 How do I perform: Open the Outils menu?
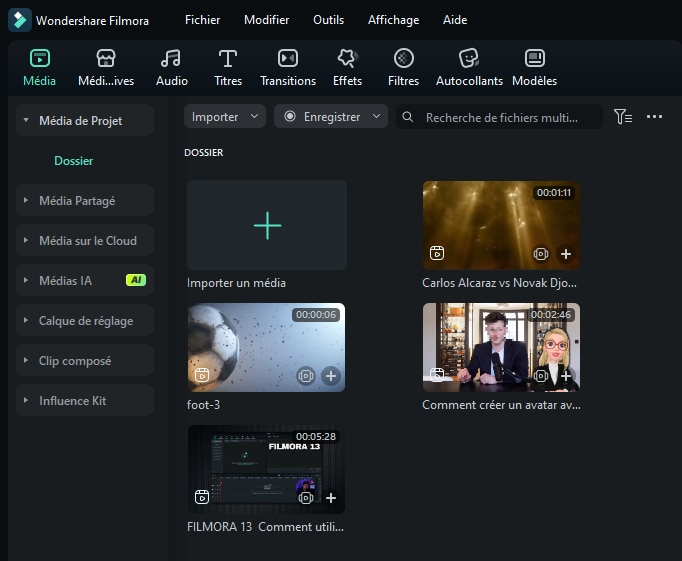click(328, 20)
